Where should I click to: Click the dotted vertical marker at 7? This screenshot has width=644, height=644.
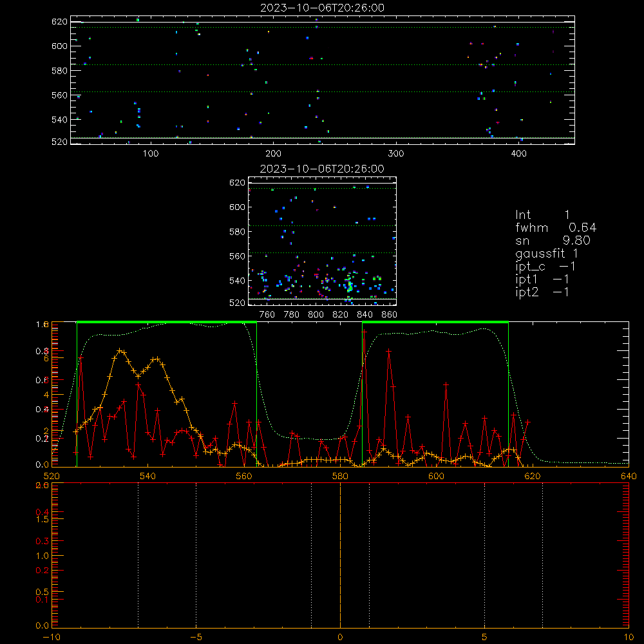[x=542, y=554]
